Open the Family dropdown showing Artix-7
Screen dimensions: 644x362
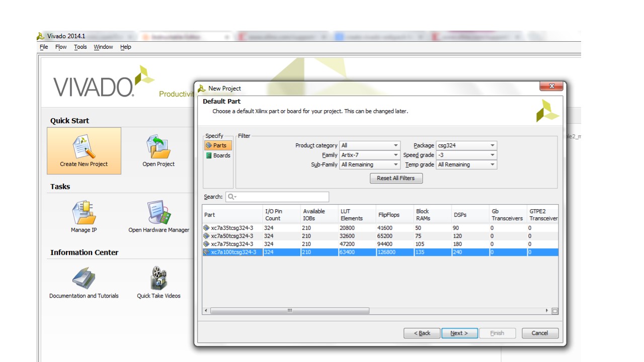370,155
